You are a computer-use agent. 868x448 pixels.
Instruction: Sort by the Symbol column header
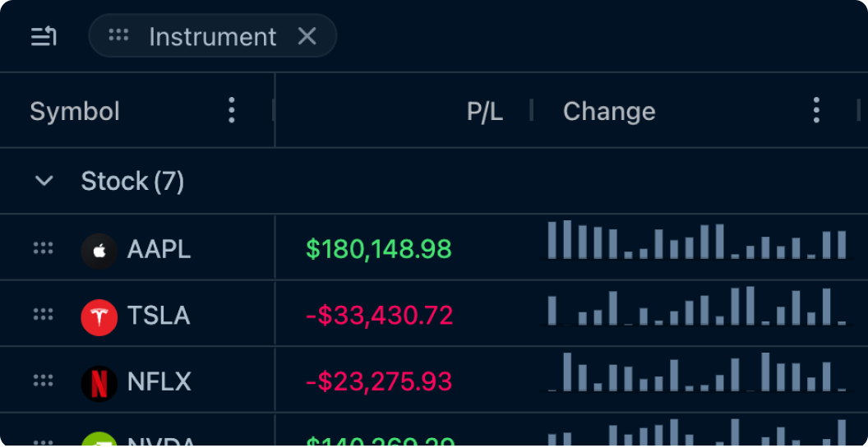pos(75,111)
